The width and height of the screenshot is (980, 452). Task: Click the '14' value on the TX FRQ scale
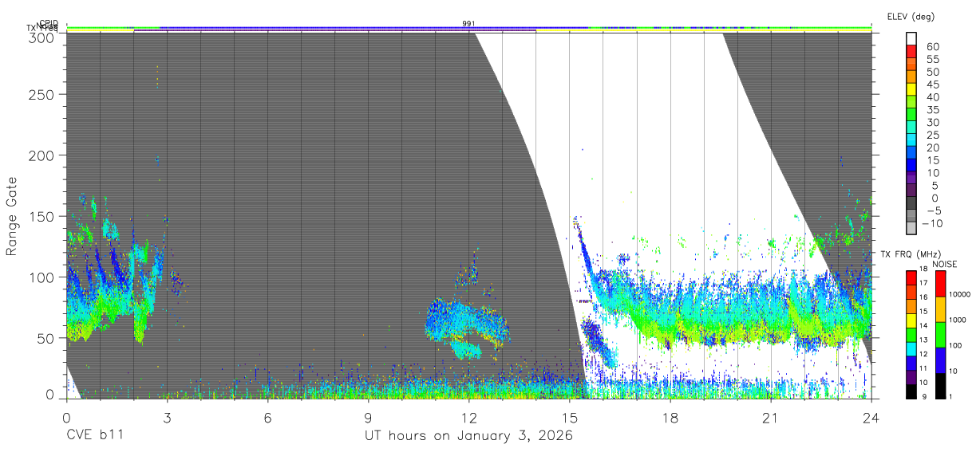[923, 325]
